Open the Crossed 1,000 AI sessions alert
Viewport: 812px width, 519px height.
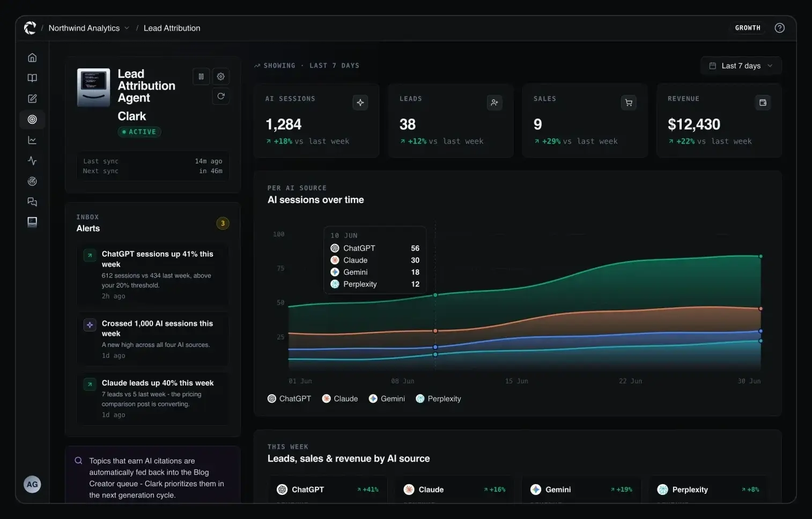(x=153, y=339)
